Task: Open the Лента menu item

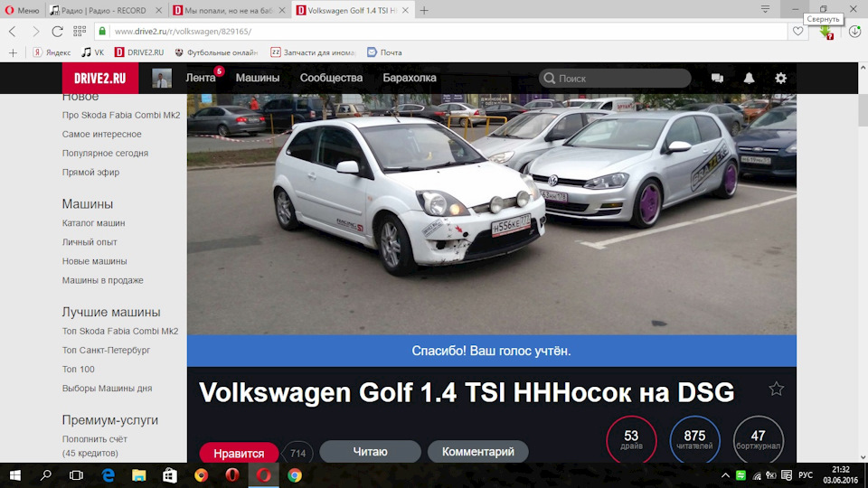Action: tap(201, 78)
